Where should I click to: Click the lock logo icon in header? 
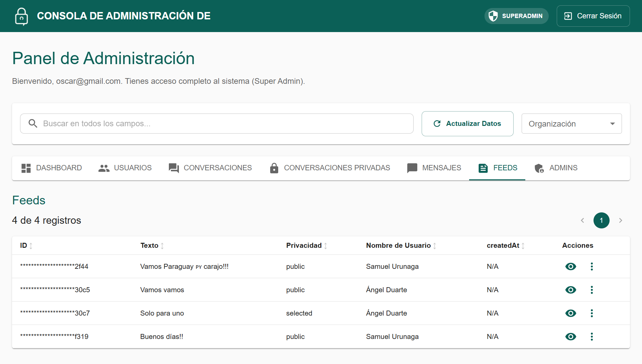[x=21, y=16]
